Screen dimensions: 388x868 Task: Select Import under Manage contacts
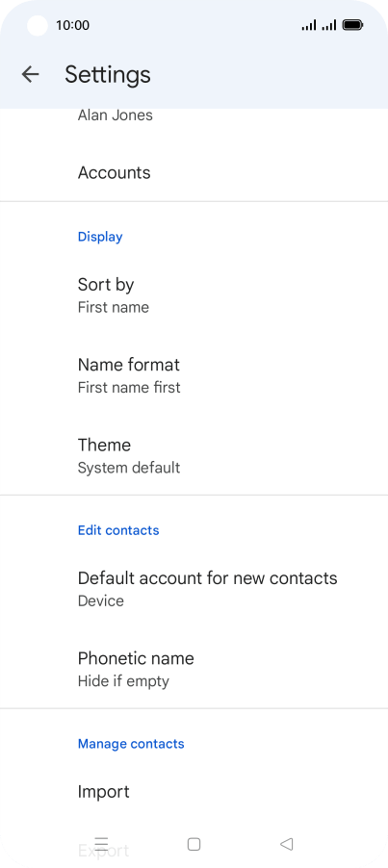coord(194,792)
